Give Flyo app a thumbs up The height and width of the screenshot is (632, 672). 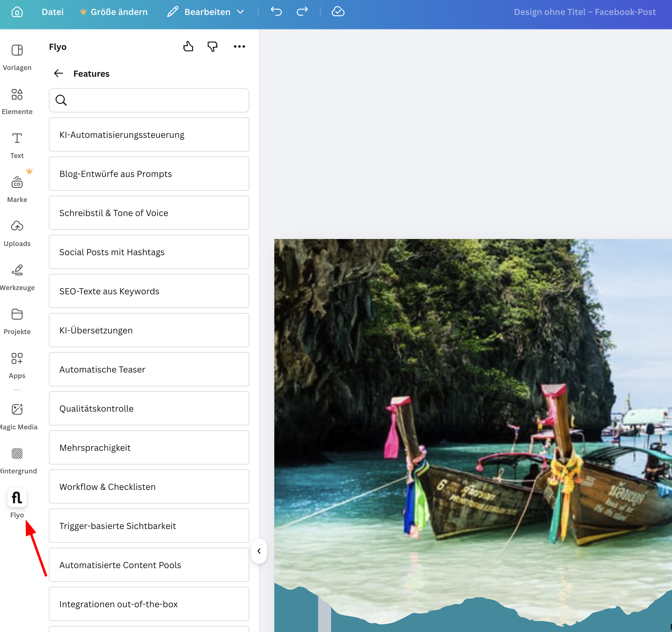(188, 46)
